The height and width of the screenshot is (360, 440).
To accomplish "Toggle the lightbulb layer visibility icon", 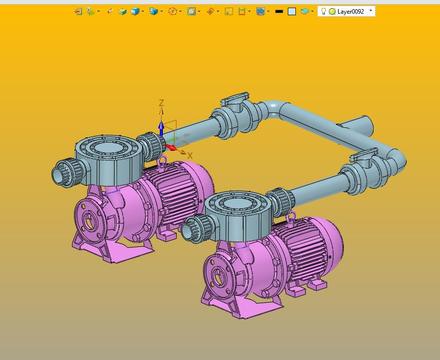I will pos(323,12).
